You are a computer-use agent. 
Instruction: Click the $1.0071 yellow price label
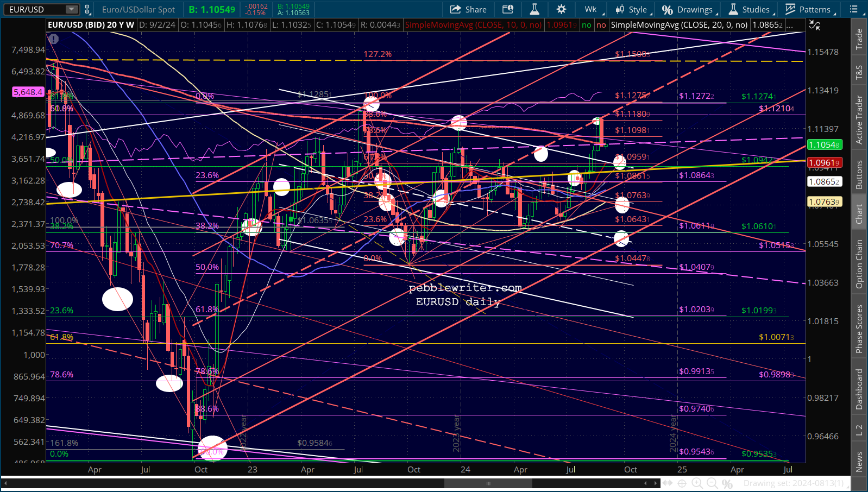[x=776, y=337]
